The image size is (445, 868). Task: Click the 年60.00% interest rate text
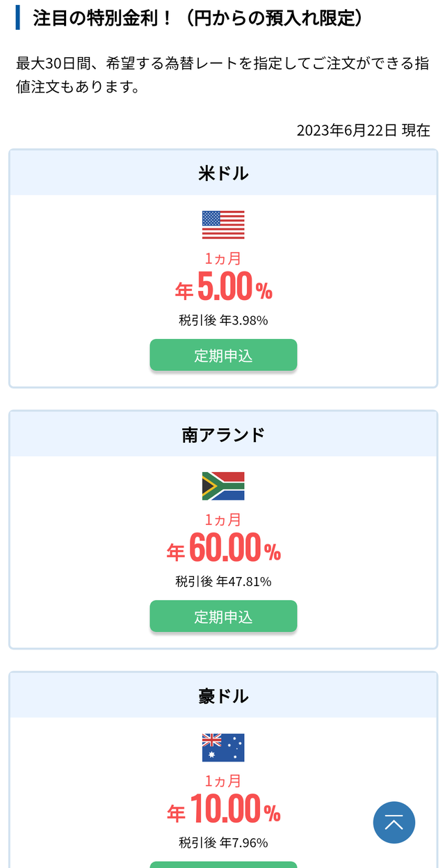click(x=223, y=549)
